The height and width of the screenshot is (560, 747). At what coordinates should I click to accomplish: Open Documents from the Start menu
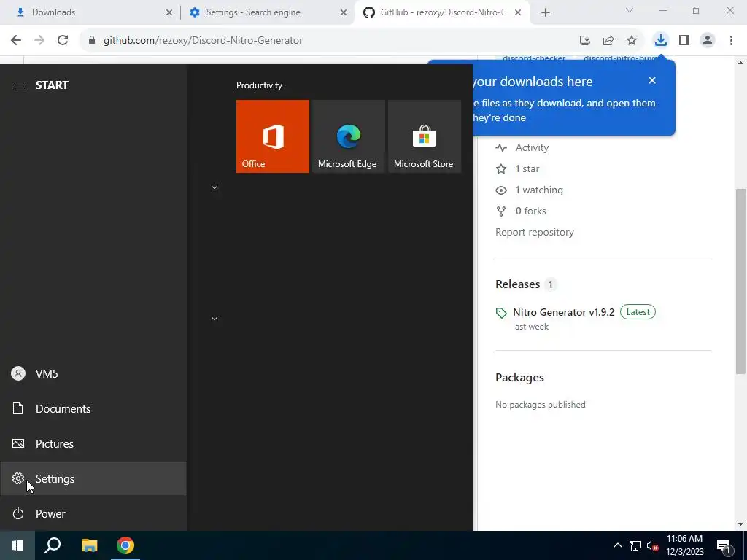click(x=93, y=408)
